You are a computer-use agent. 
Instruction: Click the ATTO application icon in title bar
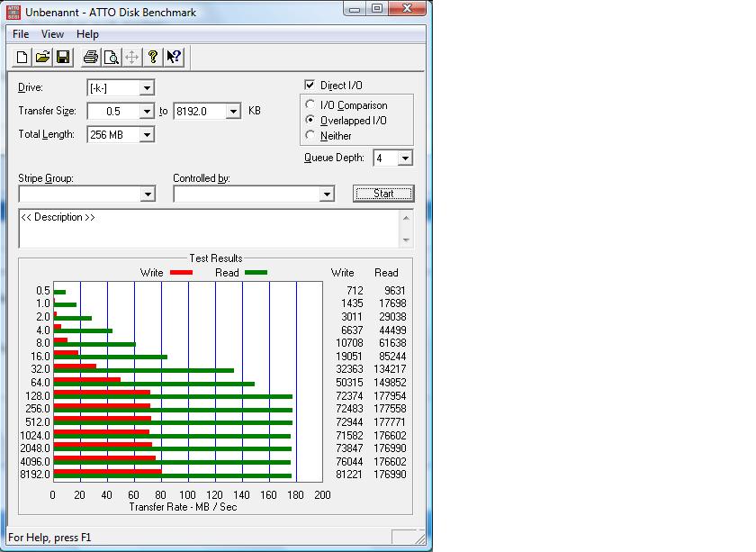(x=13, y=12)
